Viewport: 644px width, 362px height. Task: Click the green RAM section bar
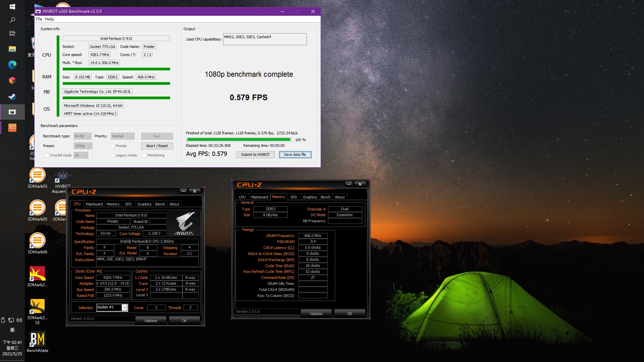(x=116, y=83)
